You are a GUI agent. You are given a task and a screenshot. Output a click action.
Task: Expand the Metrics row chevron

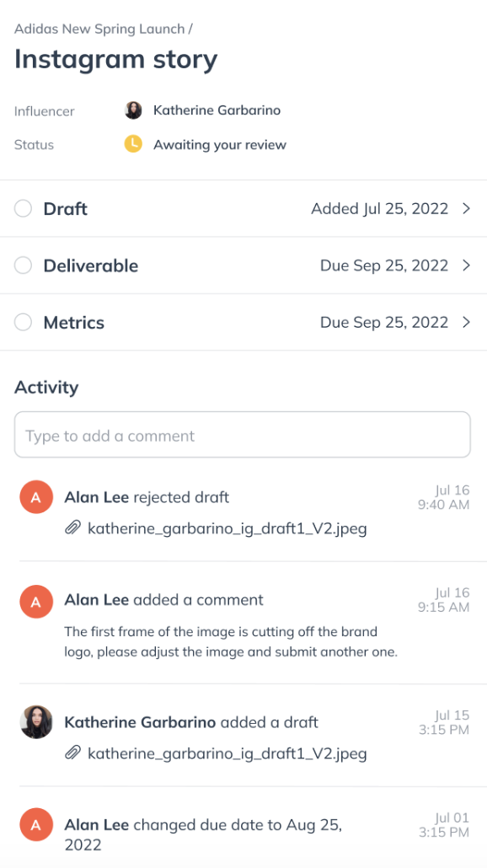(x=467, y=322)
